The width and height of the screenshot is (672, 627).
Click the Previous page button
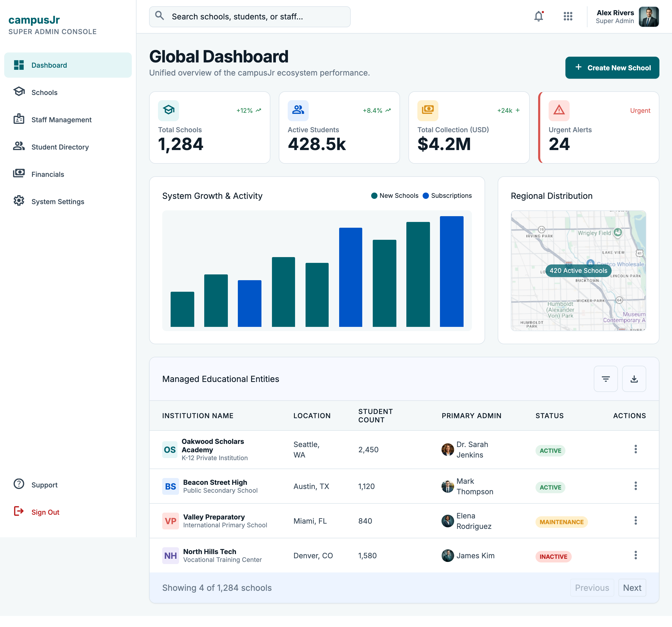592,587
